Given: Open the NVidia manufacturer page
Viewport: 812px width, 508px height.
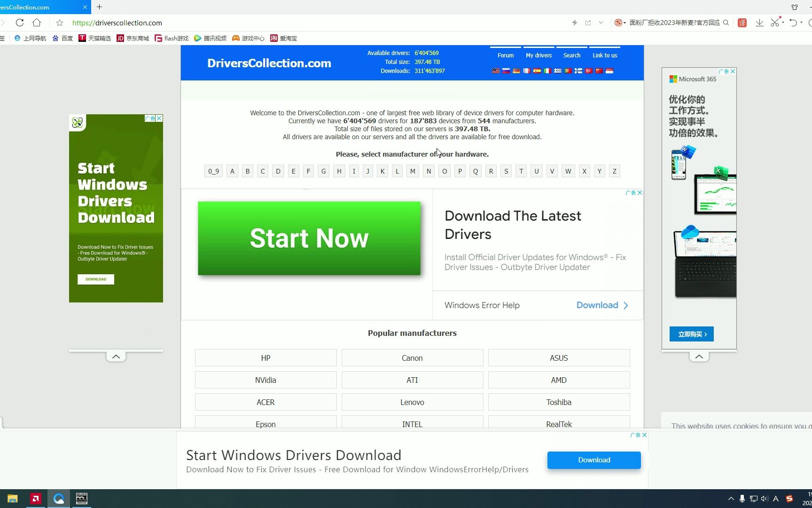Looking at the screenshot, I should pyautogui.click(x=266, y=380).
